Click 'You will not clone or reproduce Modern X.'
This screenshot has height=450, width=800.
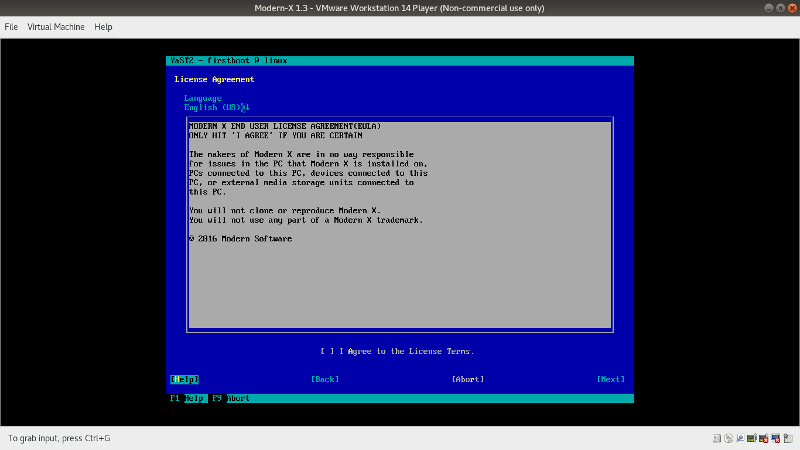click(x=285, y=210)
